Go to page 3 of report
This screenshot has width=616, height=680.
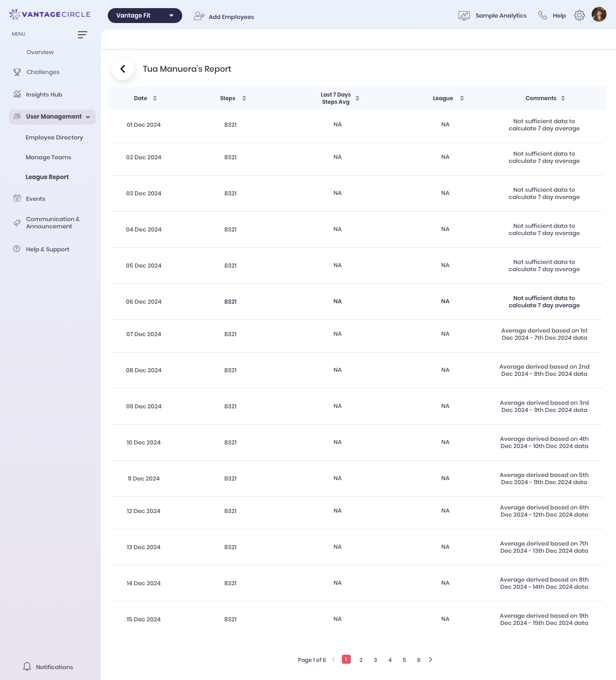pos(375,660)
